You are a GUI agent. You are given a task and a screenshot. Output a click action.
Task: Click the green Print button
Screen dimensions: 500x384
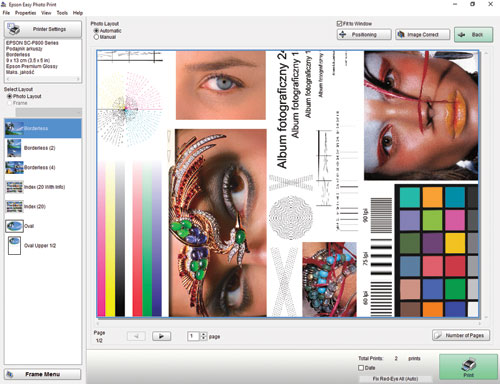[468, 367]
